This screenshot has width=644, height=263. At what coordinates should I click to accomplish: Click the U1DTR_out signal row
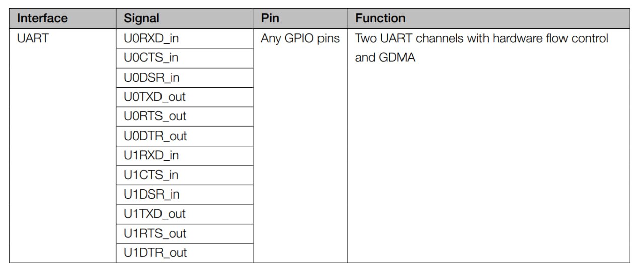(x=155, y=253)
